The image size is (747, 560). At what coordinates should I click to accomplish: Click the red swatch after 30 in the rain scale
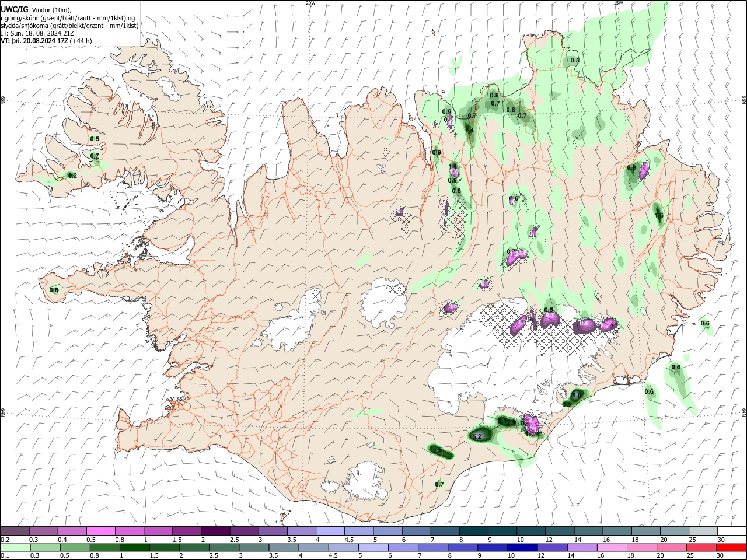point(731,547)
